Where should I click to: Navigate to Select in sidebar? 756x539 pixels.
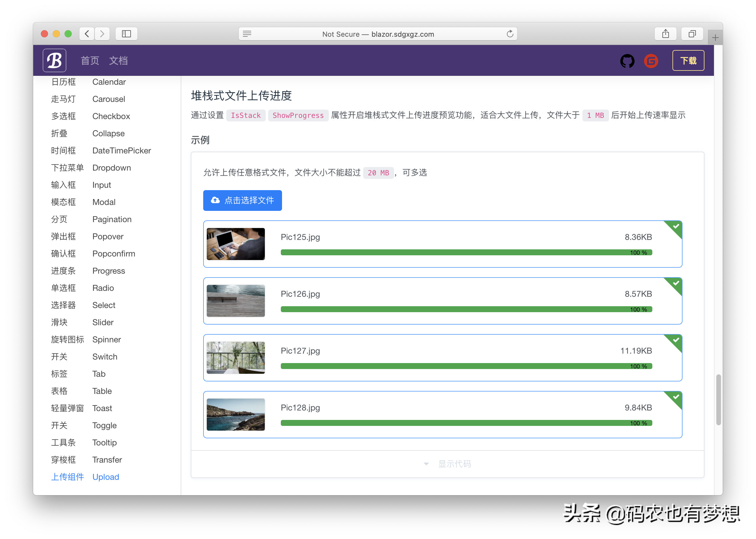(104, 305)
